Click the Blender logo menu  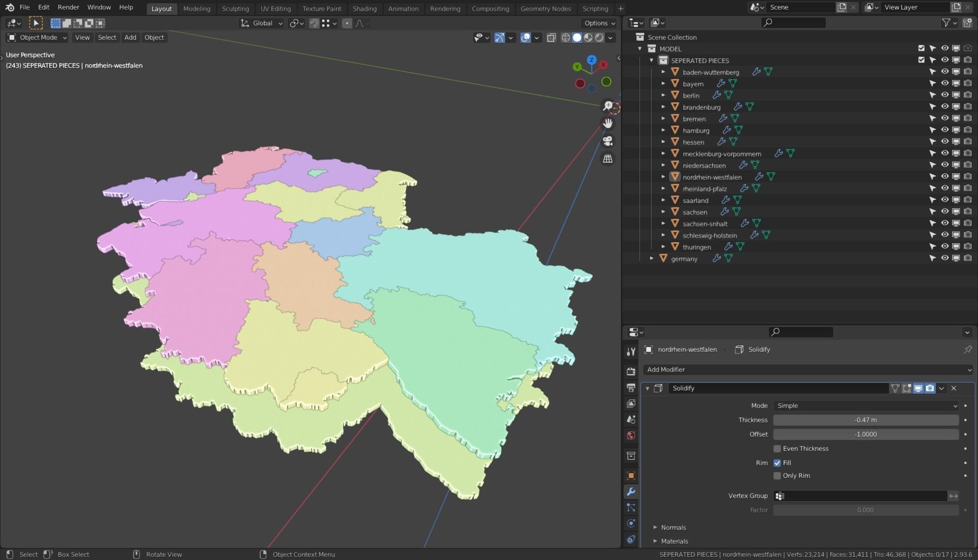10,7
